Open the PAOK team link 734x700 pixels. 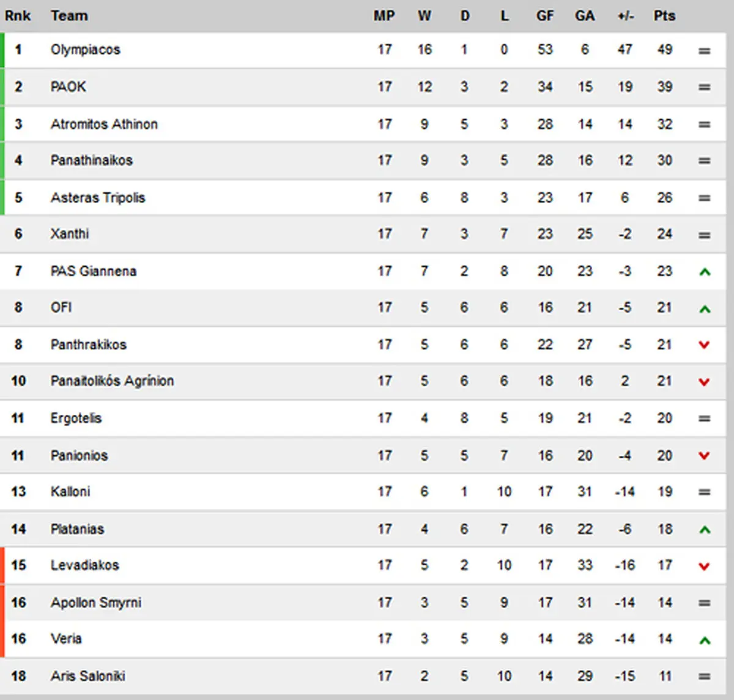click(68, 87)
